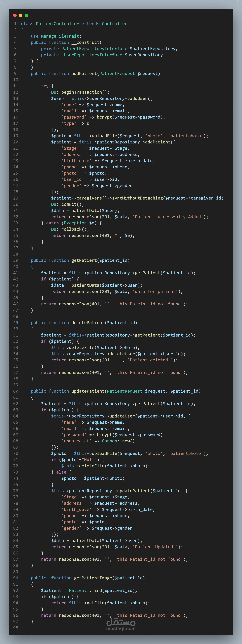Select the 'data for patient' string
The height and width of the screenshot is (644, 242).
click(x=155, y=292)
